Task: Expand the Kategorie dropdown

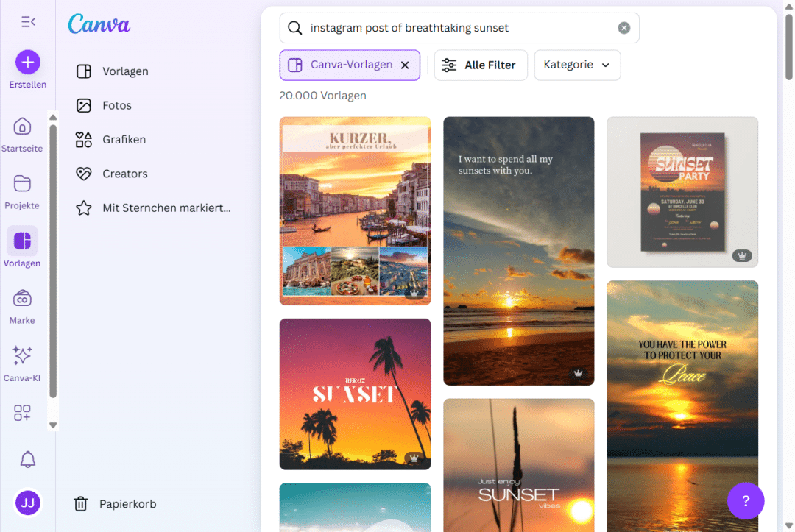Action: 577,65
